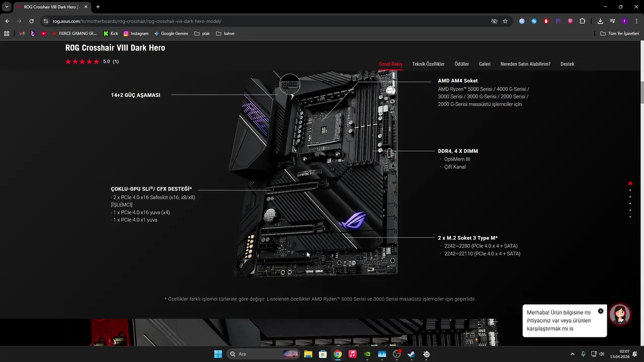Switch to the Teknik Özellikler tab

[428, 64]
